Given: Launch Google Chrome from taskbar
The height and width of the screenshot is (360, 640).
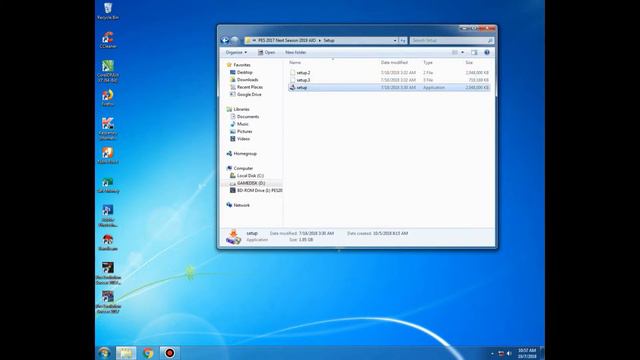Looking at the screenshot, I should (x=148, y=353).
